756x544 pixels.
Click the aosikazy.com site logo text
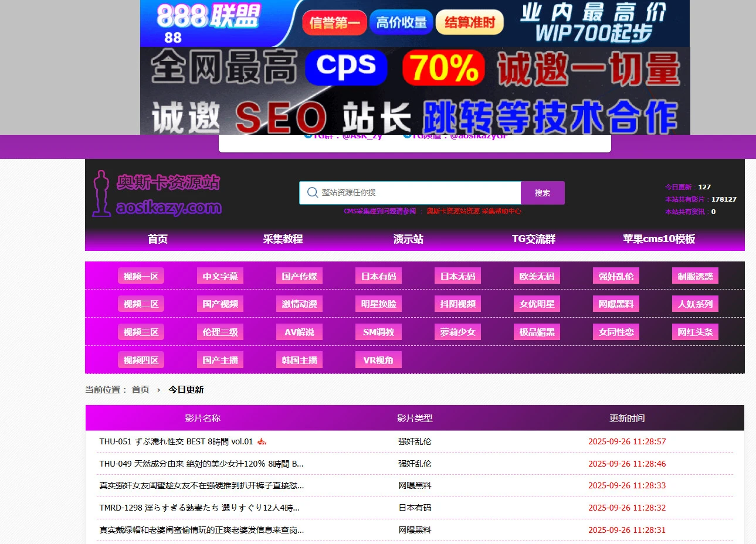point(169,208)
